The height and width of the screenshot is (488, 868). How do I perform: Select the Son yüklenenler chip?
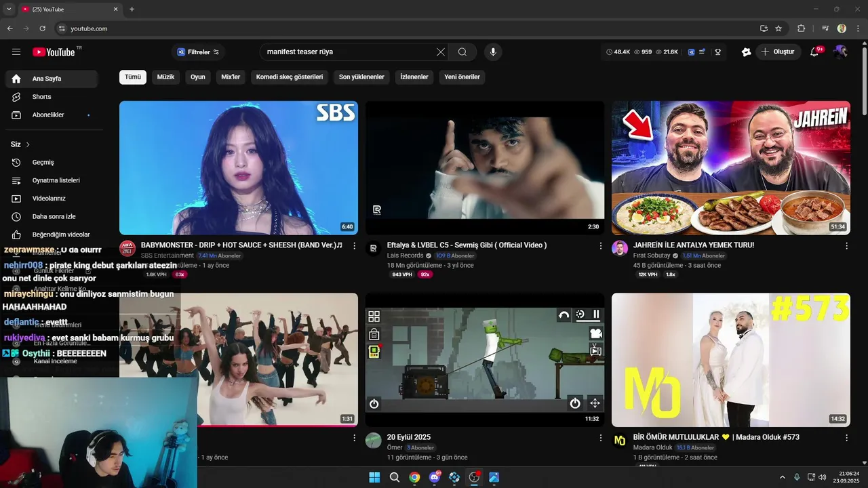[x=361, y=77]
